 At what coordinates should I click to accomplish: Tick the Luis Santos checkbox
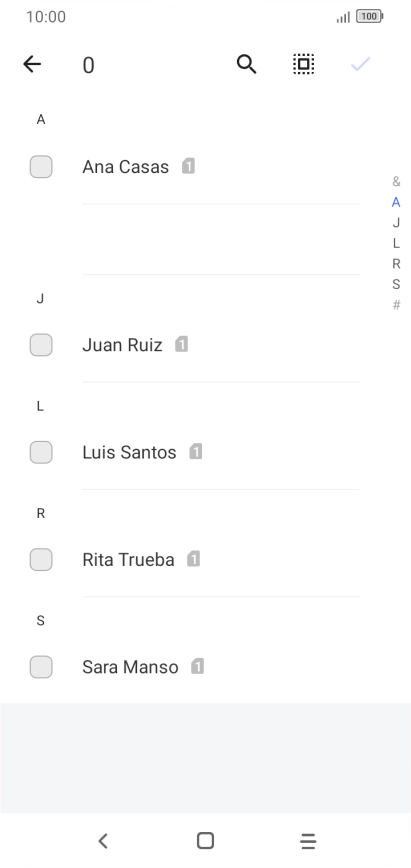[x=41, y=452]
